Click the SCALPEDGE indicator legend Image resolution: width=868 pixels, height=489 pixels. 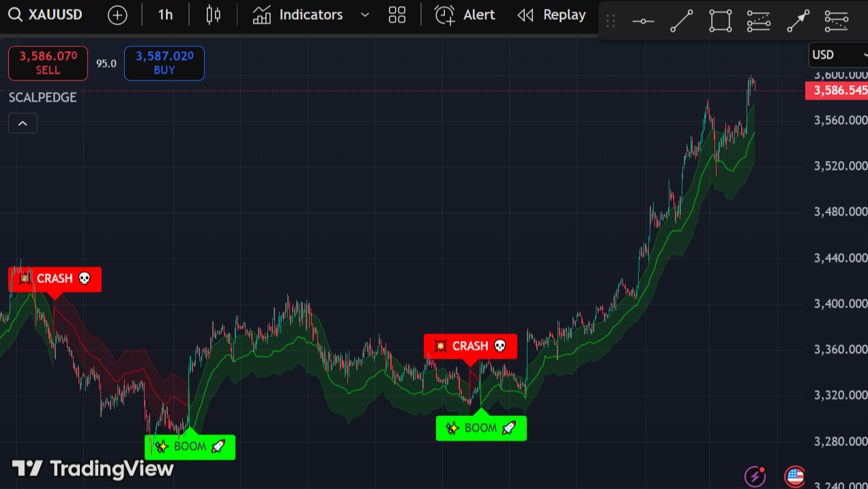point(42,98)
